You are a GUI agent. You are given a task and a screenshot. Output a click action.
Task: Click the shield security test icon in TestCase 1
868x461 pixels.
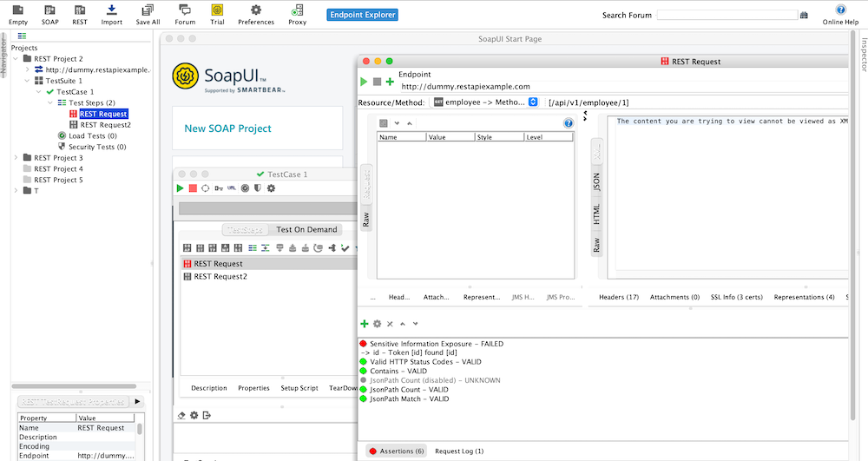[258, 188]
